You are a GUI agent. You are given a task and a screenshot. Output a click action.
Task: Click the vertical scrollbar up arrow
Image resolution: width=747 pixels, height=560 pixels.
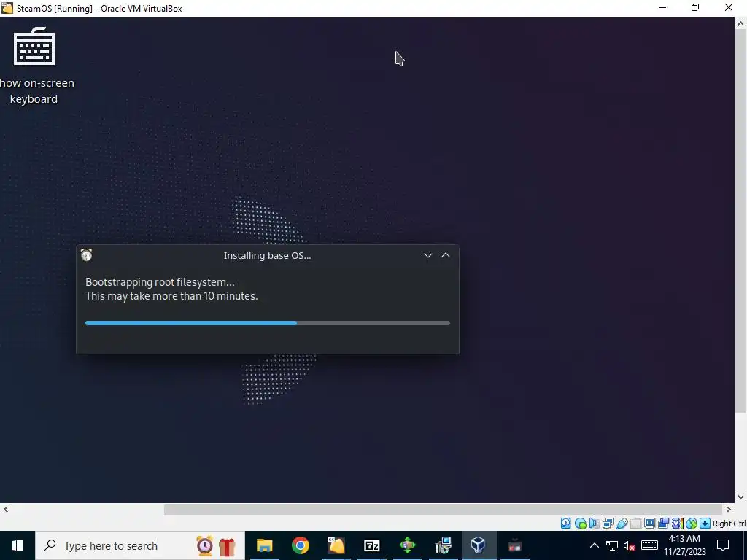[x=741, y=23]
